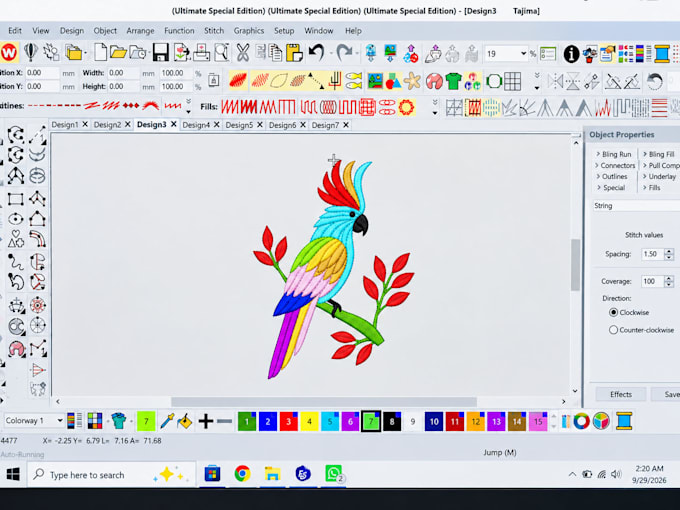The height and width of the screenshot is (510, 680).
Task: Click the minus remove color icon
Action: (225, 421)
